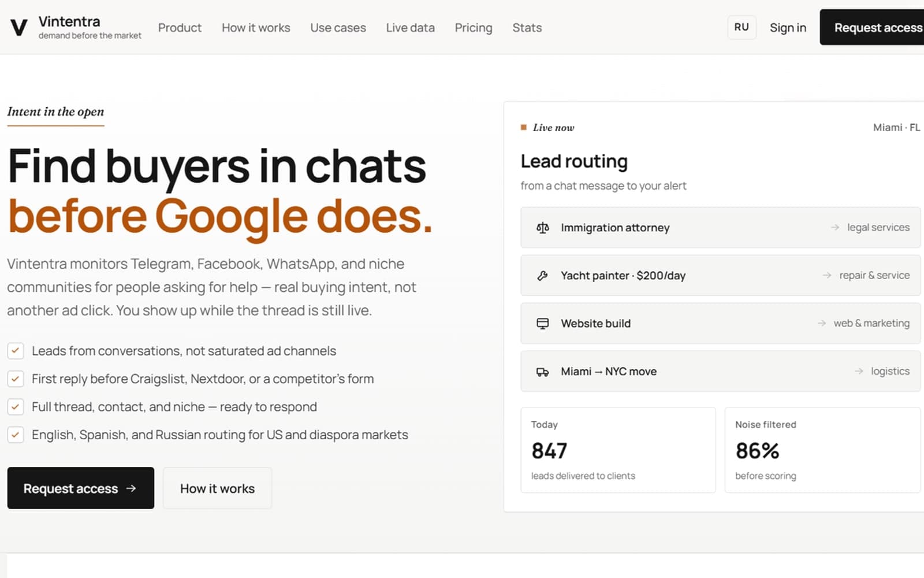Click the arrow next to logistics
The width and height of the screenshot is (924, 578).
coord(859,372)
